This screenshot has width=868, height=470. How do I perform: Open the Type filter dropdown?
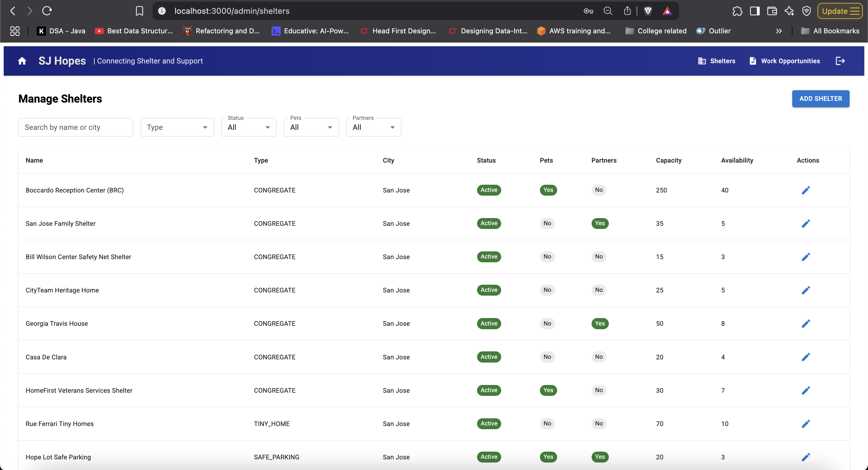point(177,128)
